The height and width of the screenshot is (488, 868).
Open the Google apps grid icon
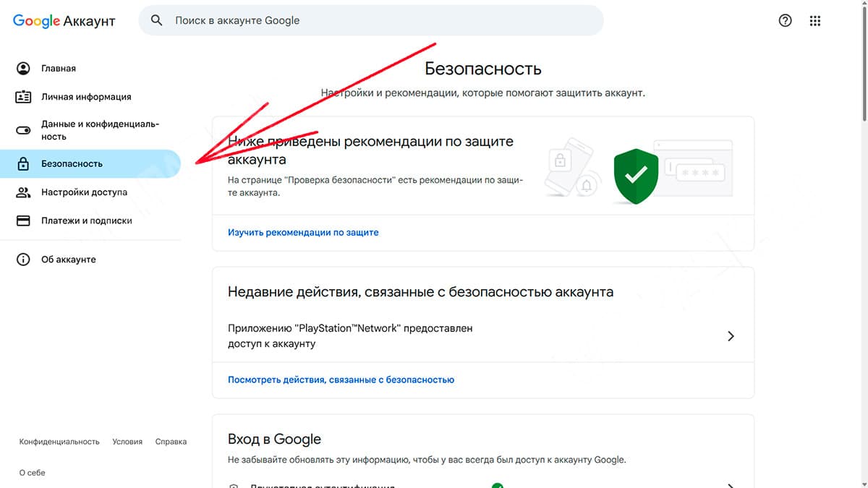pyautogui.click(x=815, y=21)
